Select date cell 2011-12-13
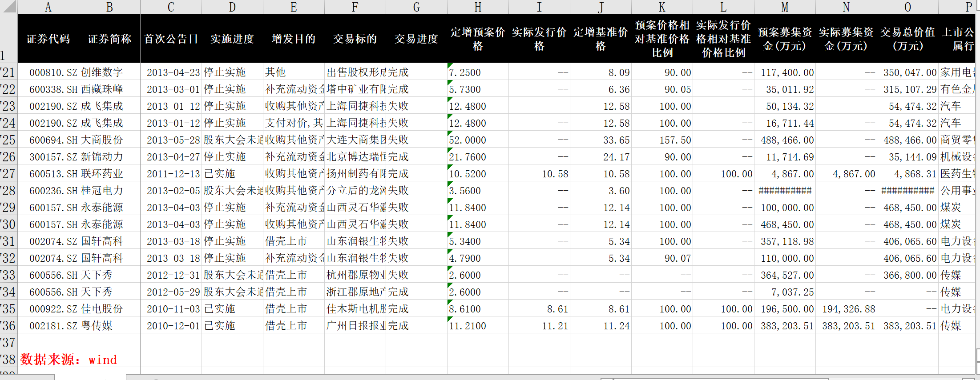 [171, 173]
